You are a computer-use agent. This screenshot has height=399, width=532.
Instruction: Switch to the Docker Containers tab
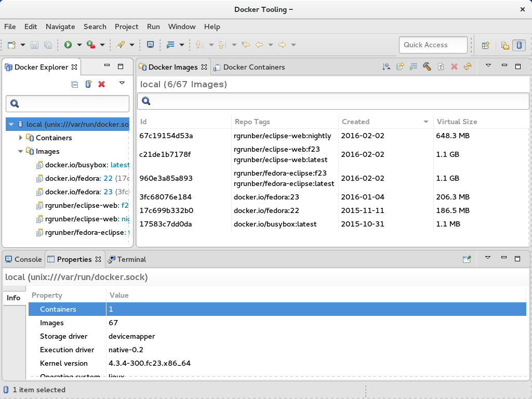click(x=253, y=67)
